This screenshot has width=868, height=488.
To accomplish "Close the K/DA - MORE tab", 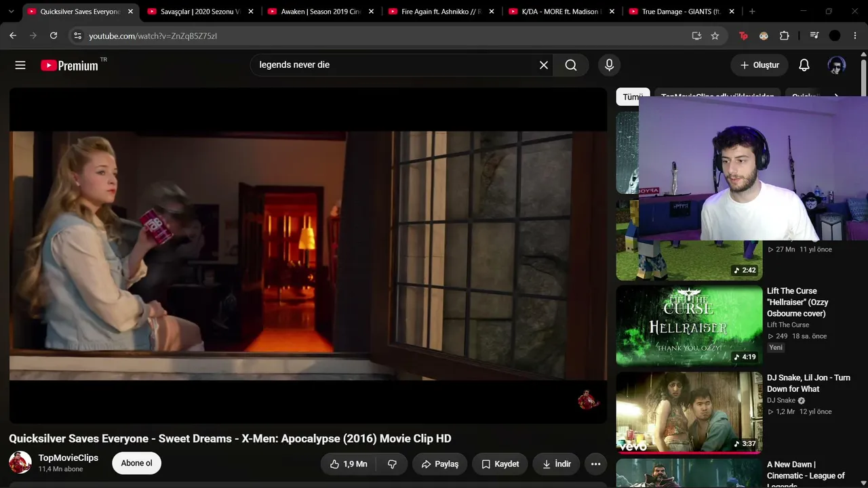I will coord(612,12).
